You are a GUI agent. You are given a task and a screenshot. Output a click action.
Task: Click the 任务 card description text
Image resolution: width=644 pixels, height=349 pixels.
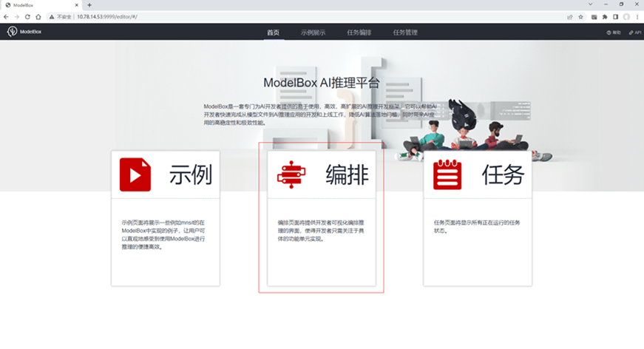click(477, 226)
